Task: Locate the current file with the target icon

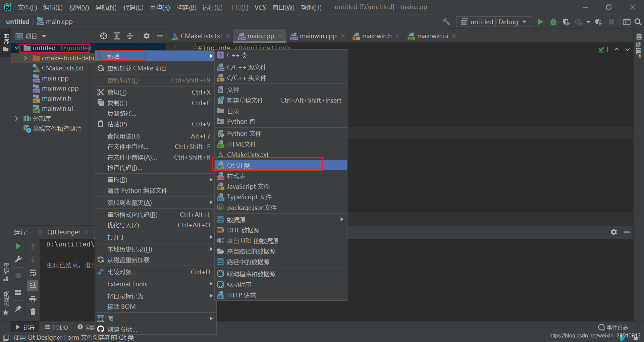Action: [x=104, y=36]
